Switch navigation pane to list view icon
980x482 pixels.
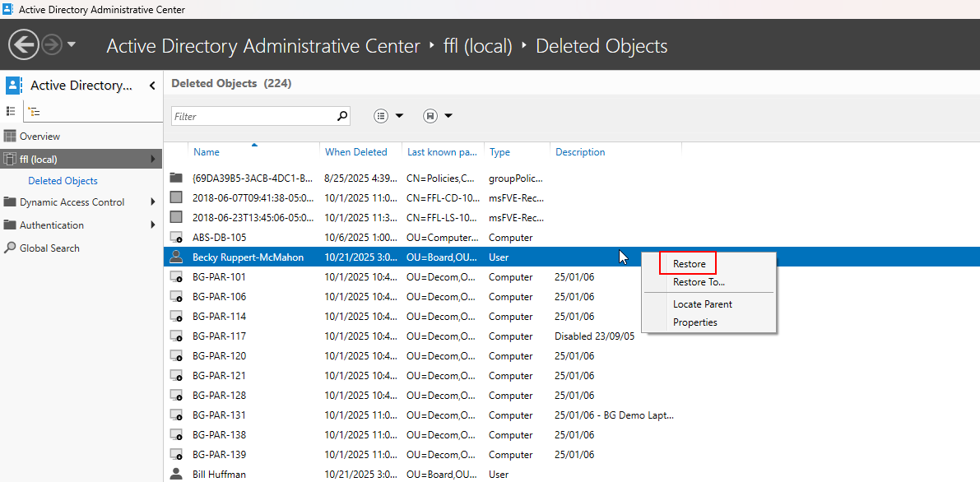click(x=11, y=111)
